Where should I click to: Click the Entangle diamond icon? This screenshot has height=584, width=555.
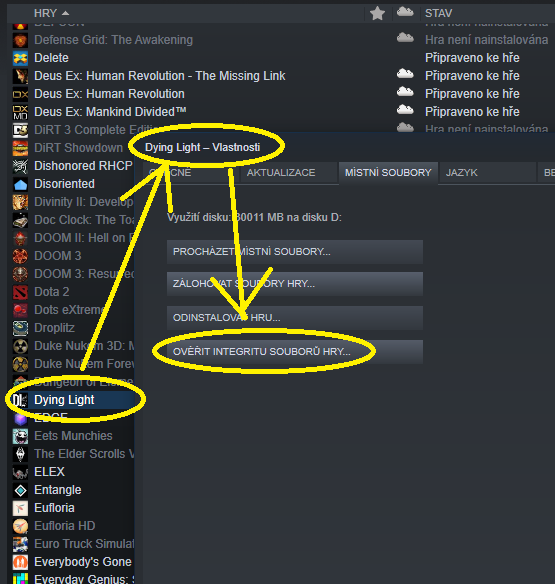pos(20,490)
